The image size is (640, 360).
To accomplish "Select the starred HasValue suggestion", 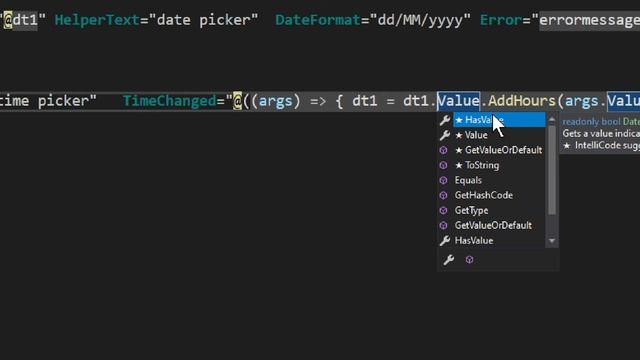I will point(499,120).
